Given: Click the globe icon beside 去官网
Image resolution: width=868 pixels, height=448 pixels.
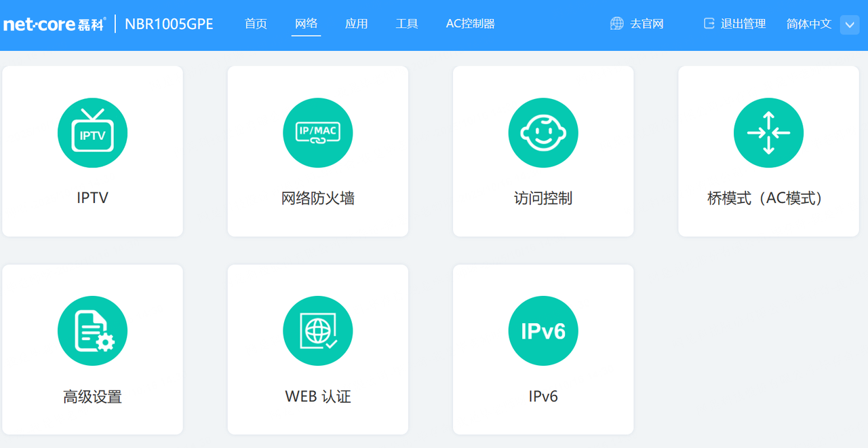Looking at the screenshot, I should tap(617, 24).
